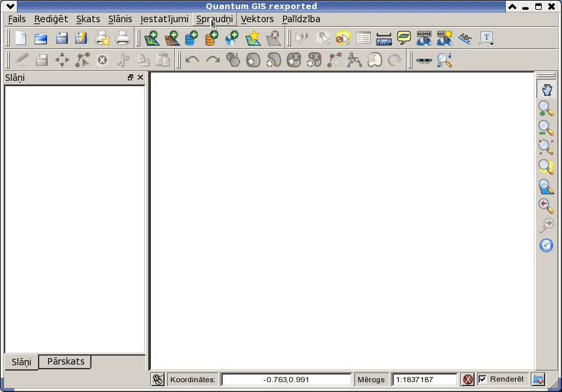562x392 pixels.
Task: Zoom to full extent
Action: (x=546, y=147)
